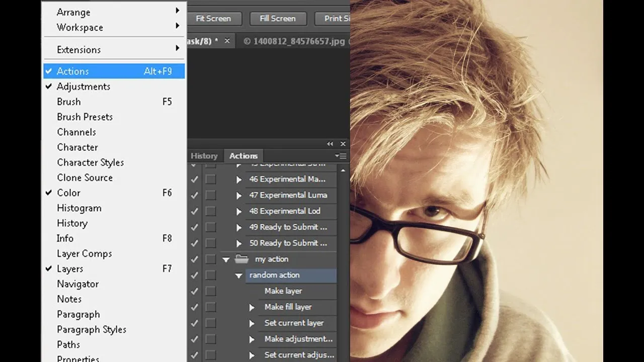This screenshot has height=362, width=644.
Task: Enable the dialog toggle box for "46 Experimental Ma..."
Action: click(210, 179)
